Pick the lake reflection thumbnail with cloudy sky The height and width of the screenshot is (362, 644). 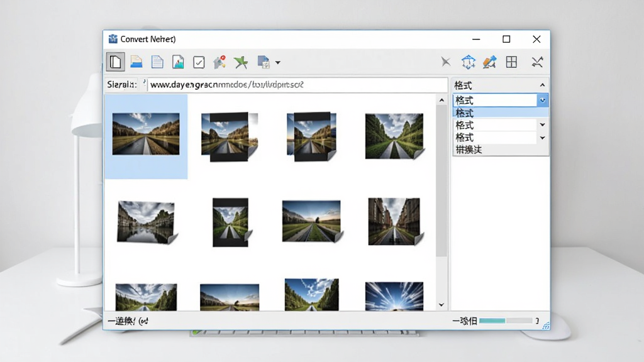pos(146,222)
